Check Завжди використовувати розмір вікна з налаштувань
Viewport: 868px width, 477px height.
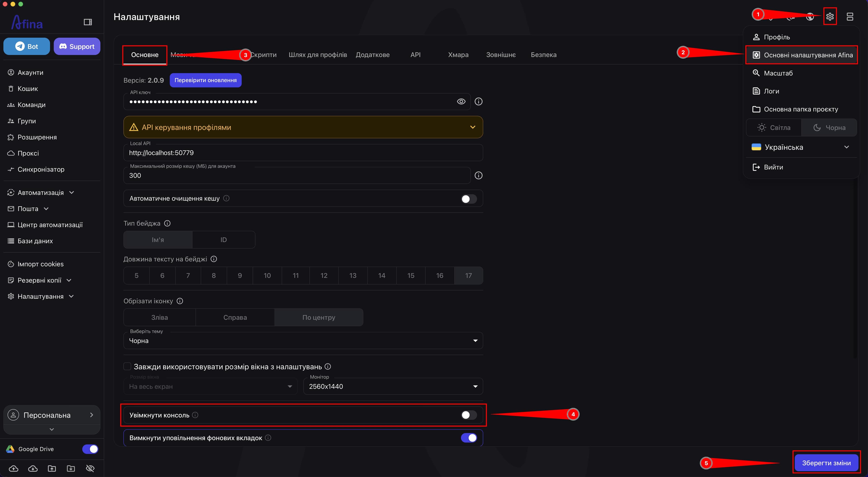click(x=127, y=366)
